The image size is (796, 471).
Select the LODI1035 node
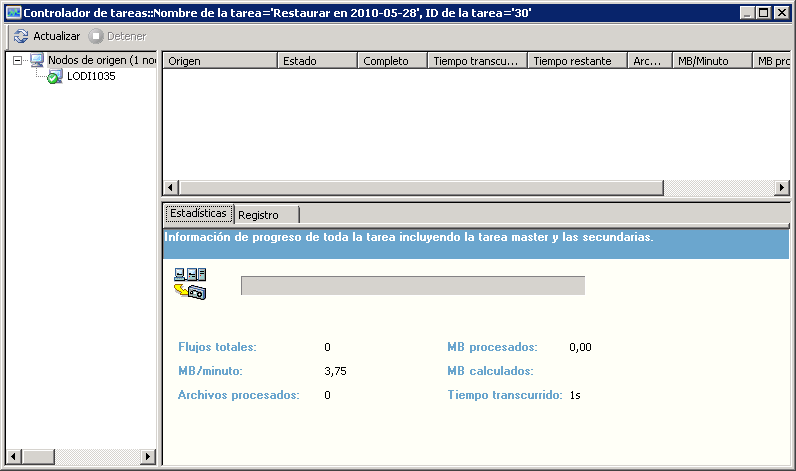click(x=91, y=76)
